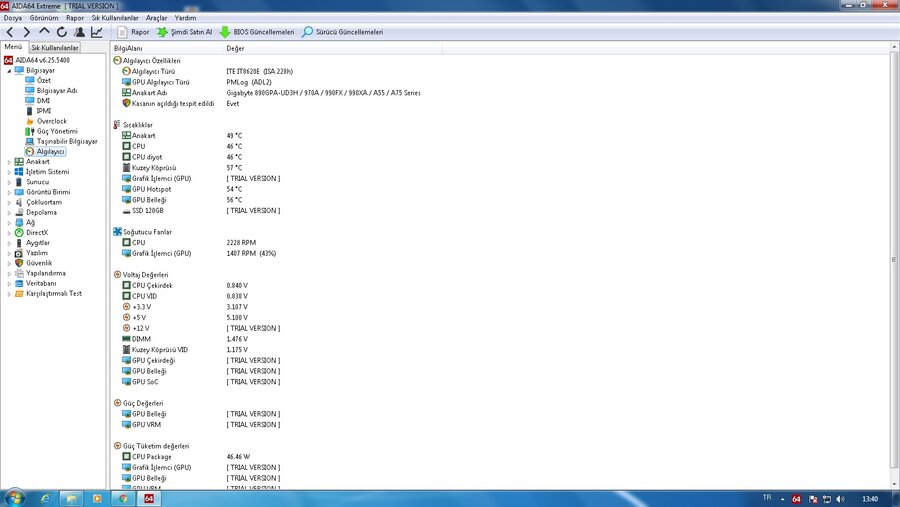Open Sürücü Güncellemeleri

343,32
